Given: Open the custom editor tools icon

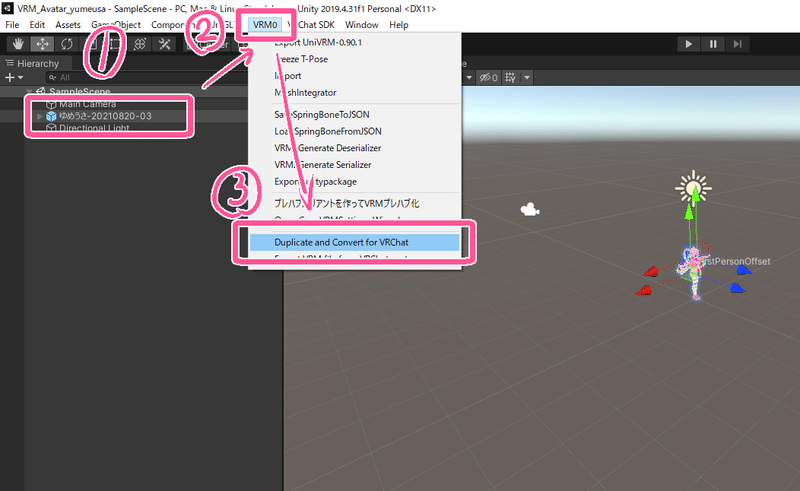Looking at the screenshot, I should [164, 44].
